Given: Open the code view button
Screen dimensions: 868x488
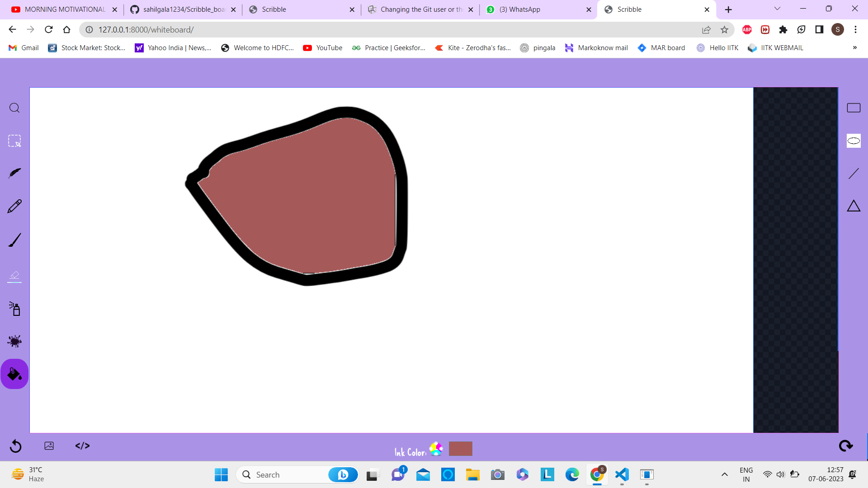Looking at the screenshot, I should tap(82, 446).
